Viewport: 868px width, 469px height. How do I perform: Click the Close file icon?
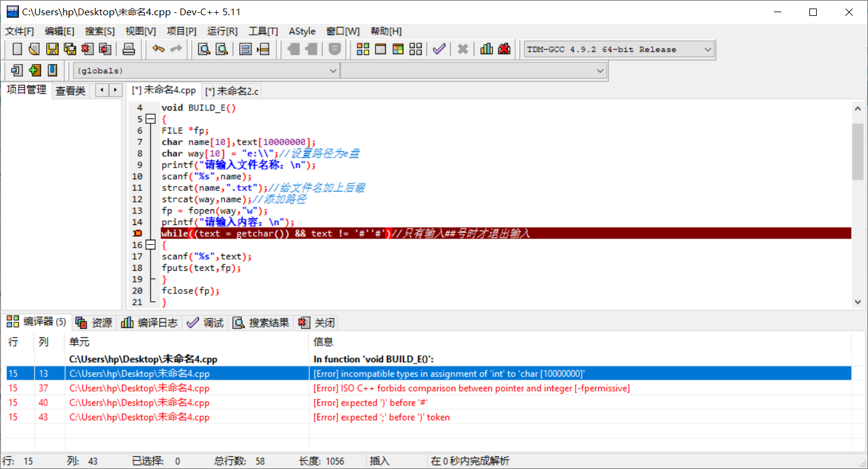(88, 49)
